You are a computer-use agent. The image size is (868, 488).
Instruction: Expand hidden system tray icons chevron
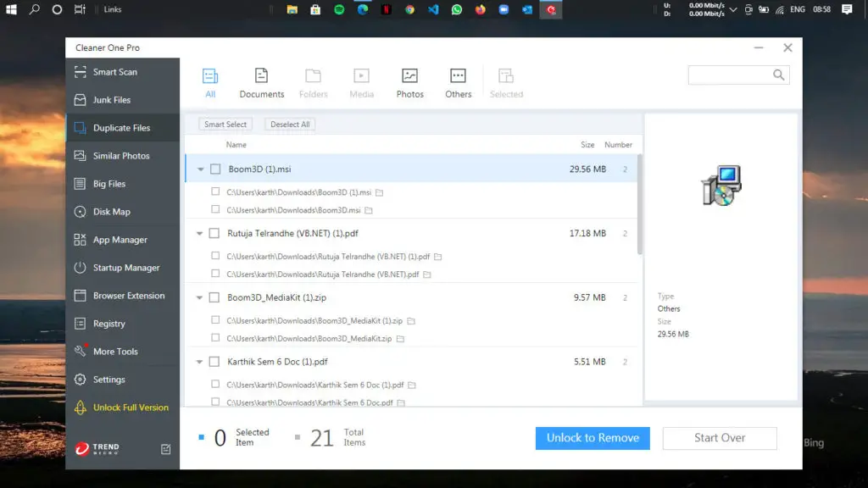coord(733,9)
